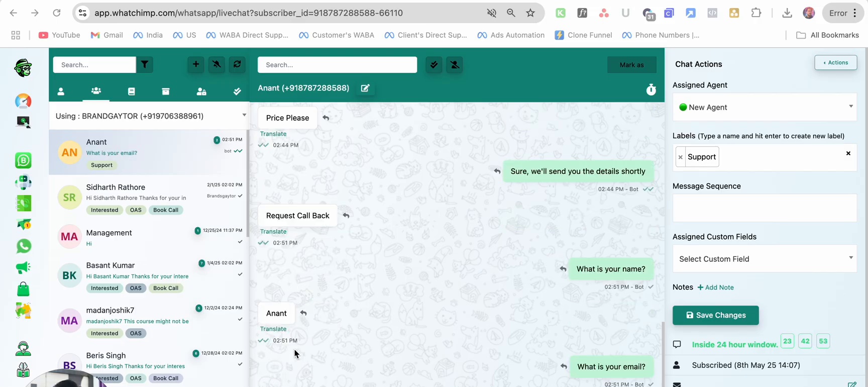Open the Assigned Agent dropdown
The height and width of the screenshot is (387, 868).
(765, 107)
